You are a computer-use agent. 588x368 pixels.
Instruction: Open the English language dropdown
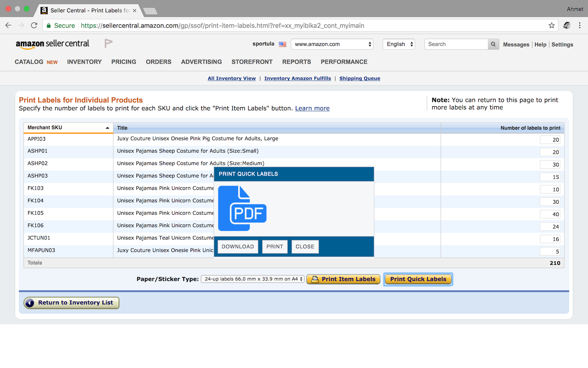pyautogui.click(x=399, y=44)
